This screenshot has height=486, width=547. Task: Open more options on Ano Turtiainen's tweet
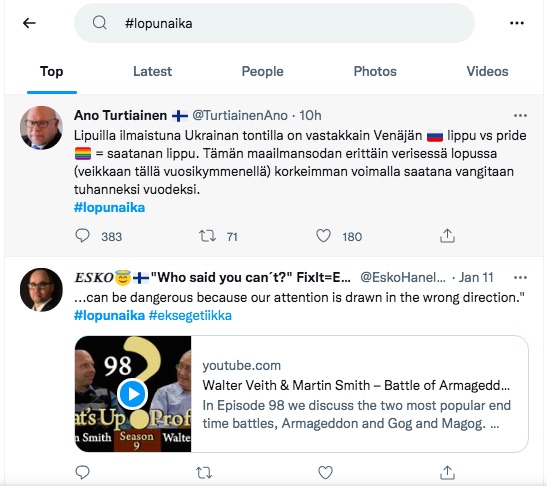point(520,115)
